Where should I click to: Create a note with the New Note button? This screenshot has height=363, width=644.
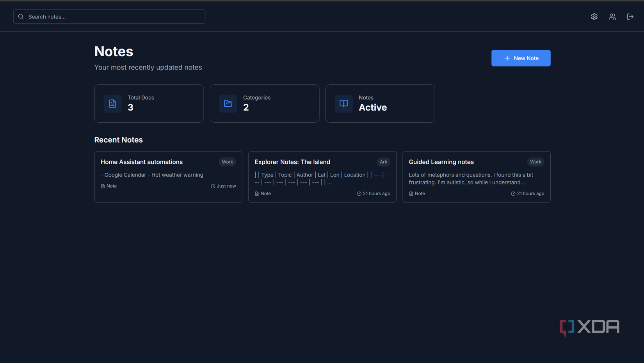click(x=521, y=58)
